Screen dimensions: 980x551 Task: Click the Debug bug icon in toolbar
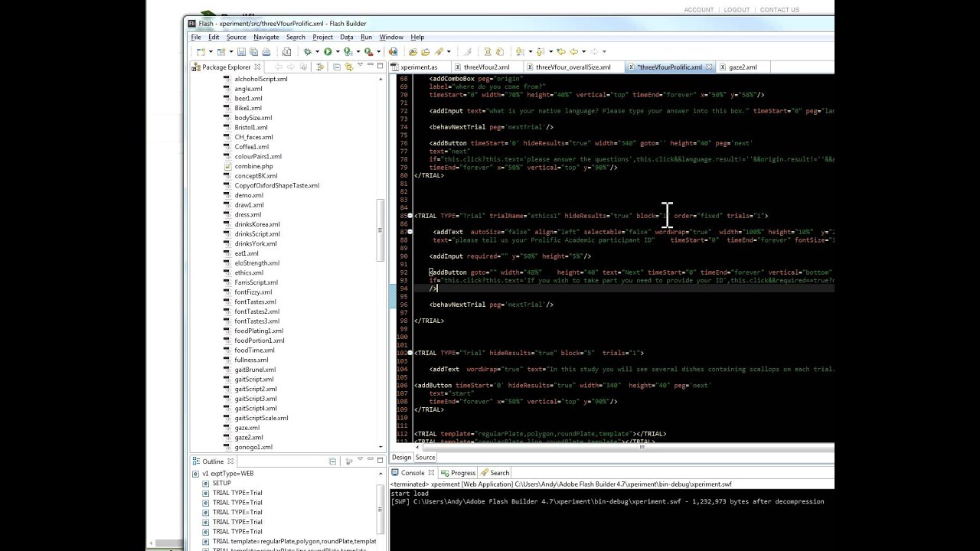(x=308, y=51)
